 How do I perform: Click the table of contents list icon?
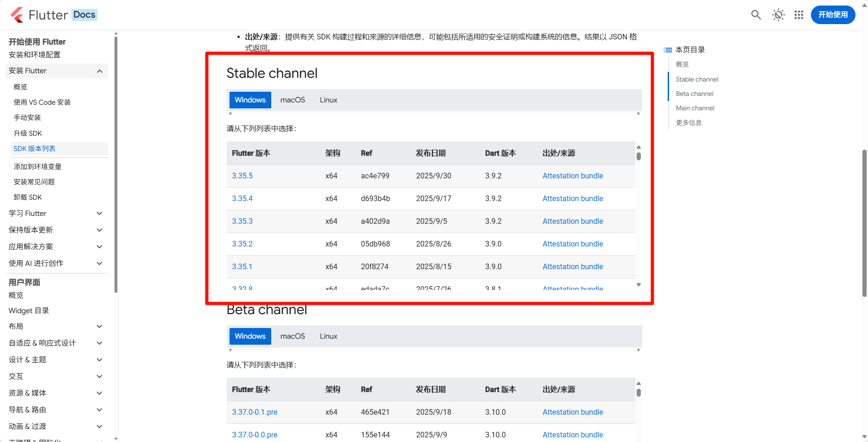[x=668, y=50]
